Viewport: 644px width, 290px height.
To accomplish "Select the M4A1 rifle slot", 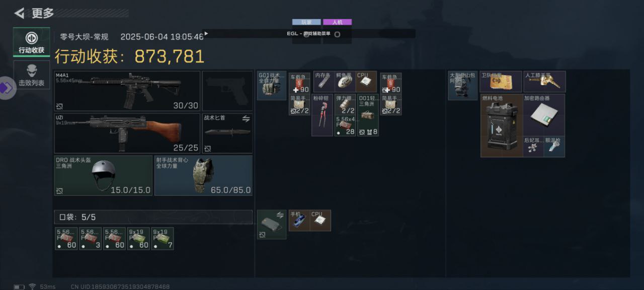I will (x=127, y=91).
